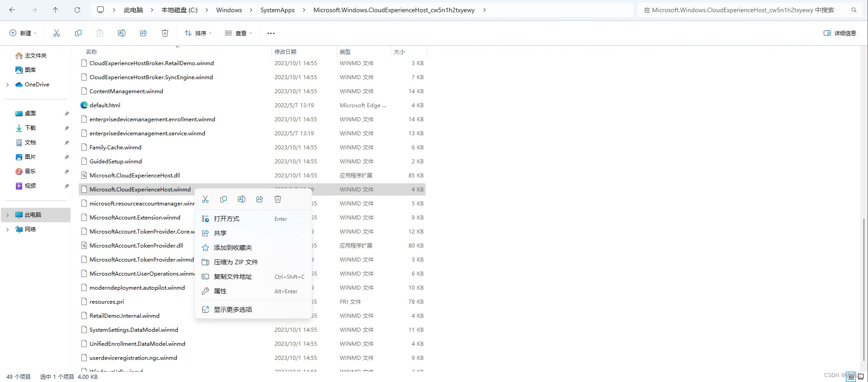Click the monitor icon in address bar
The height and width of the screenshot is (382, 868).
tap(100, 10)
